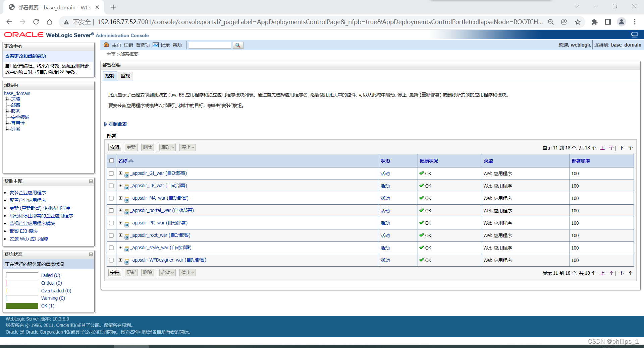Open the top 启动 dropdown button

pos(167,147)
